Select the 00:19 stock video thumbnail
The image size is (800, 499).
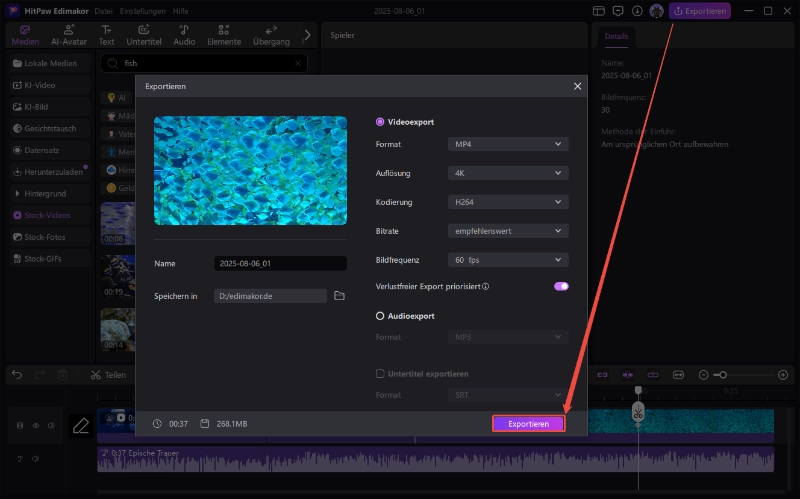[118, 277]
